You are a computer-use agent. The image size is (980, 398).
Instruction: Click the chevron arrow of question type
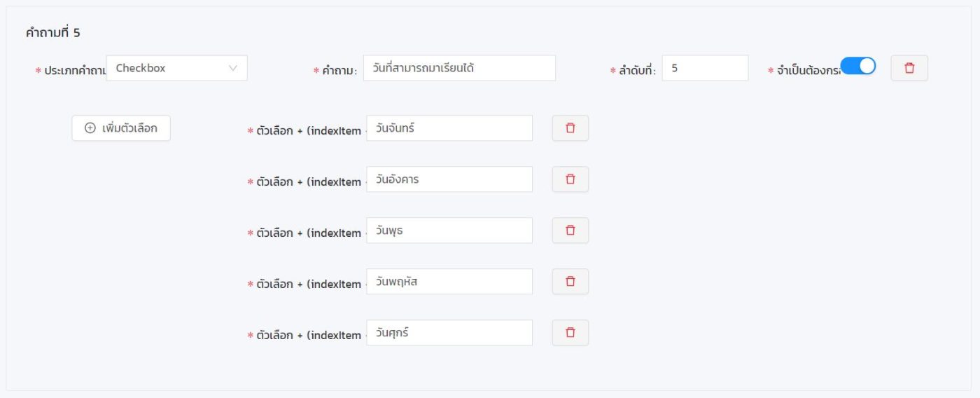[x=233, y=68]
